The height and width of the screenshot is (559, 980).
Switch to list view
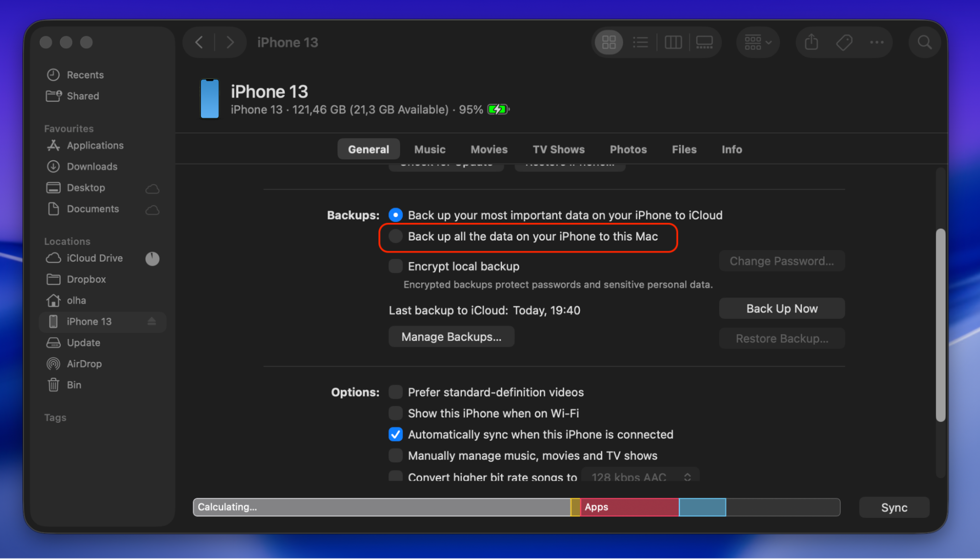640,43
